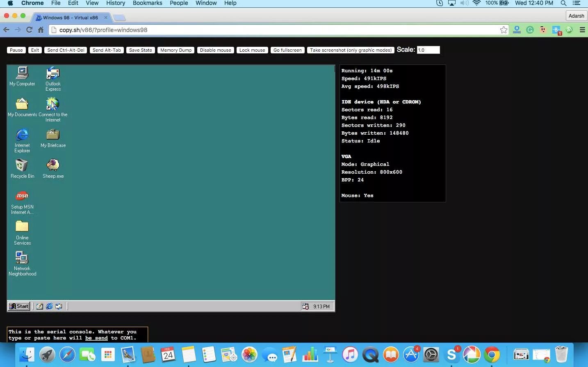
Task: Open the Window menu
Action: [x=206, y=3]
